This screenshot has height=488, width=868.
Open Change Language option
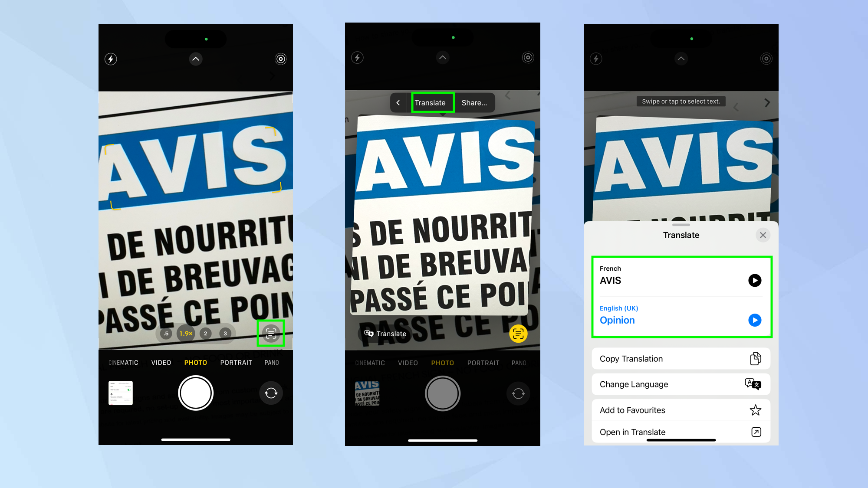tap(681, 384)
